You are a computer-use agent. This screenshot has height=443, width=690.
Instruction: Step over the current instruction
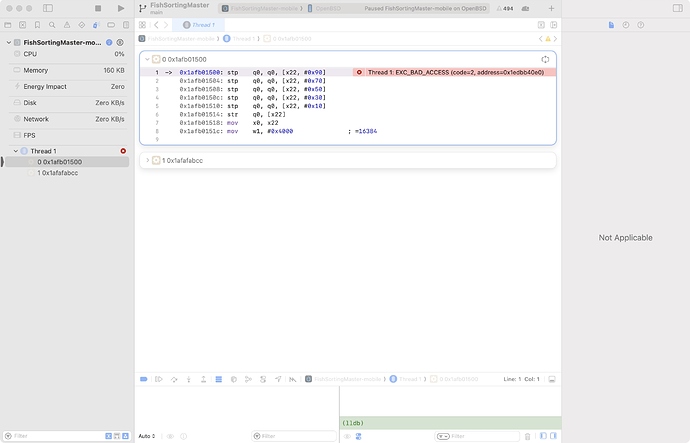(x=174, y=379)
